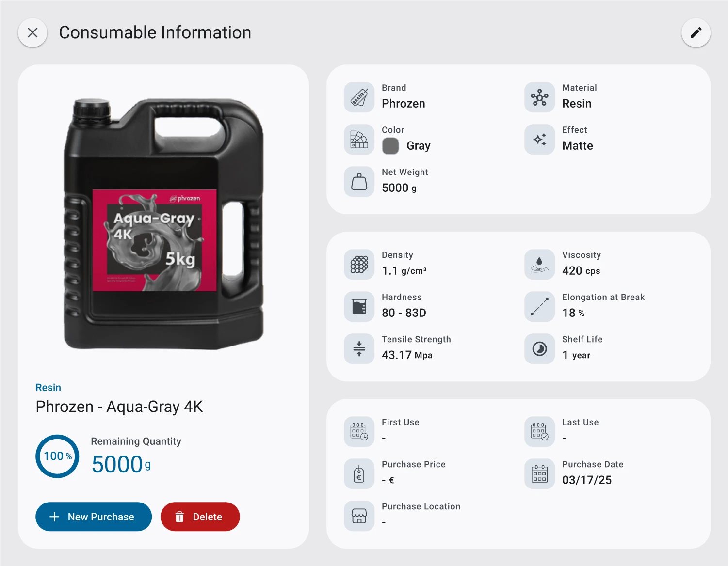The width and height of the screenshot is (728, 566).
Task: Click the Gray color swatch
Action: coord(390,146)
